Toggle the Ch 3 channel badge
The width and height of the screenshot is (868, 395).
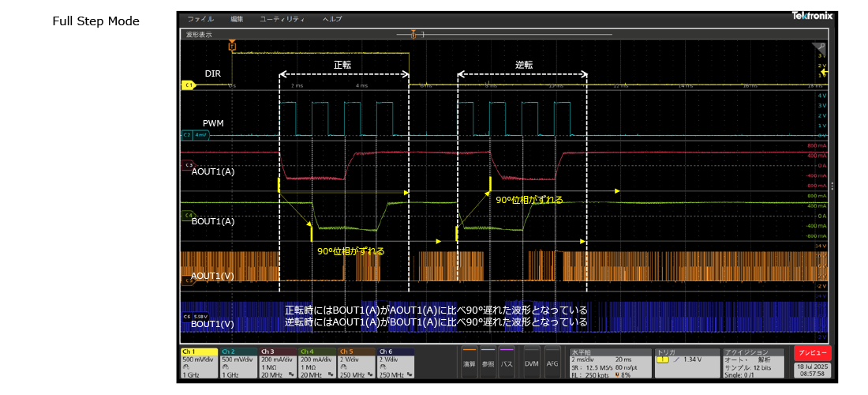(278, 363)
